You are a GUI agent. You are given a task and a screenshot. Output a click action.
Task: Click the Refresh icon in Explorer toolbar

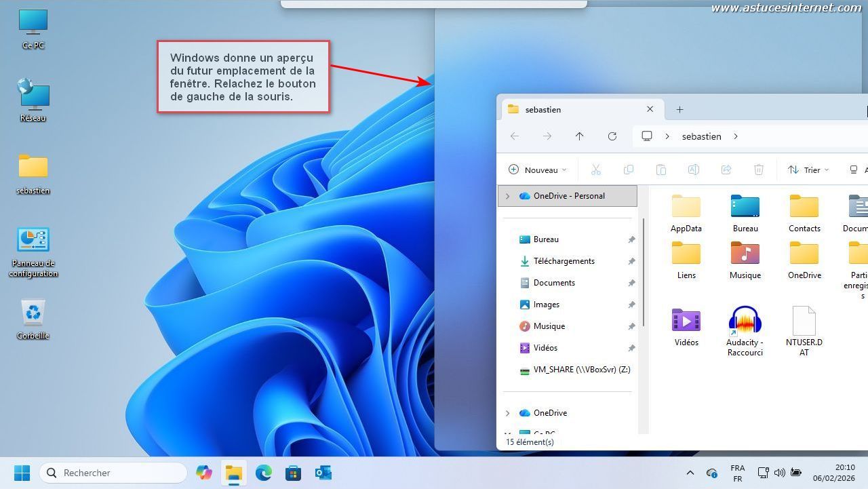pos(612,136)
